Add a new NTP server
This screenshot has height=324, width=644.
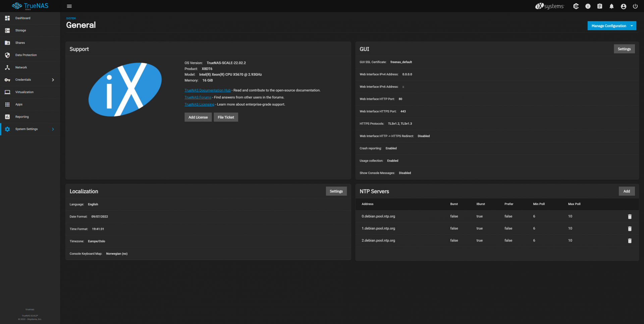tap(627, 191)
